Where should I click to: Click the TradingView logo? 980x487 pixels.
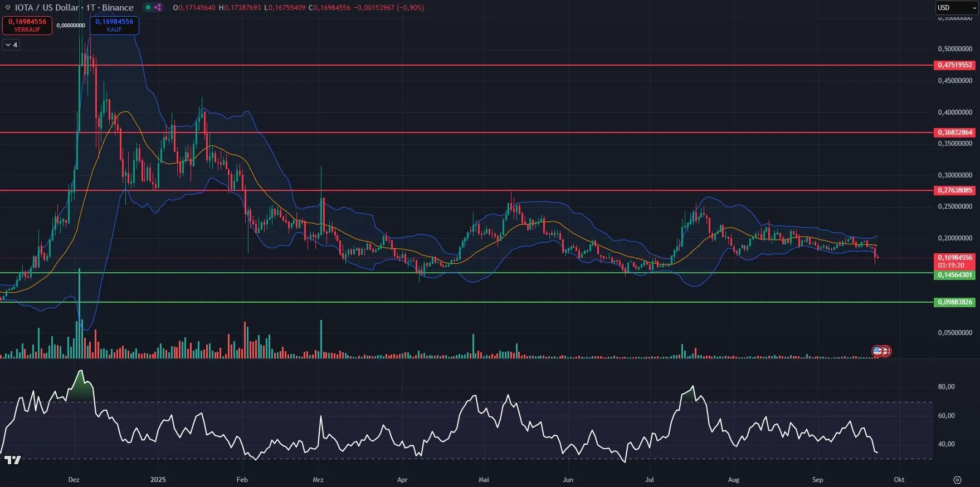[12, 460]
